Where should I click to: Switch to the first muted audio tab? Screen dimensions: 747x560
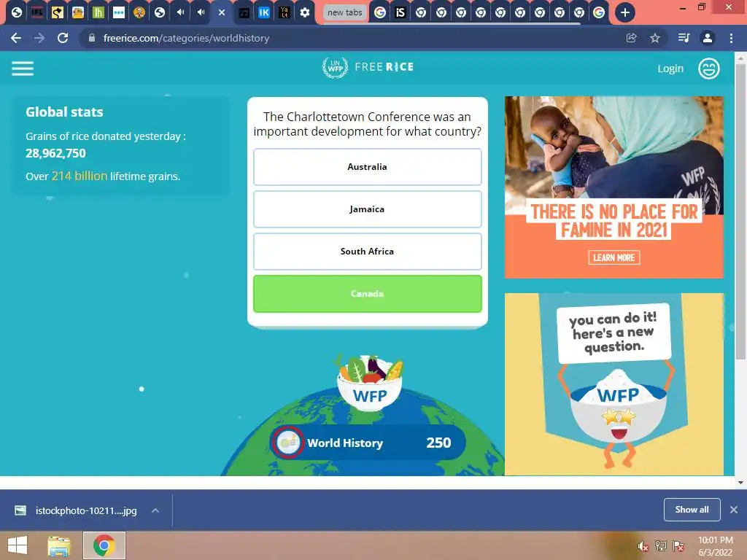(180, 12)
